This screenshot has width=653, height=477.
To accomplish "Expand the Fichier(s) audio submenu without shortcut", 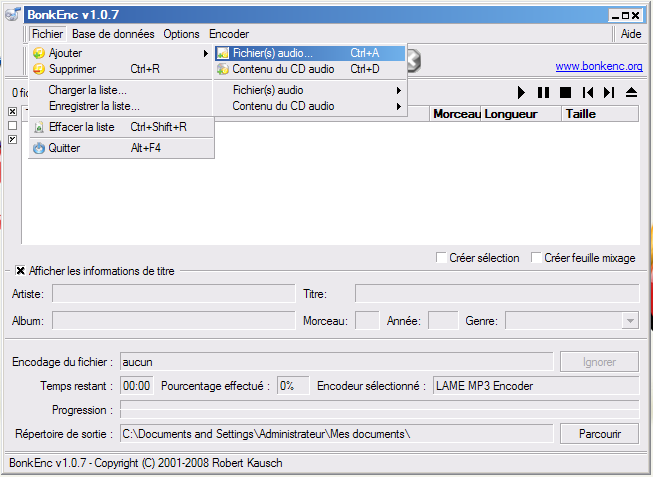I will coord(310,90).
